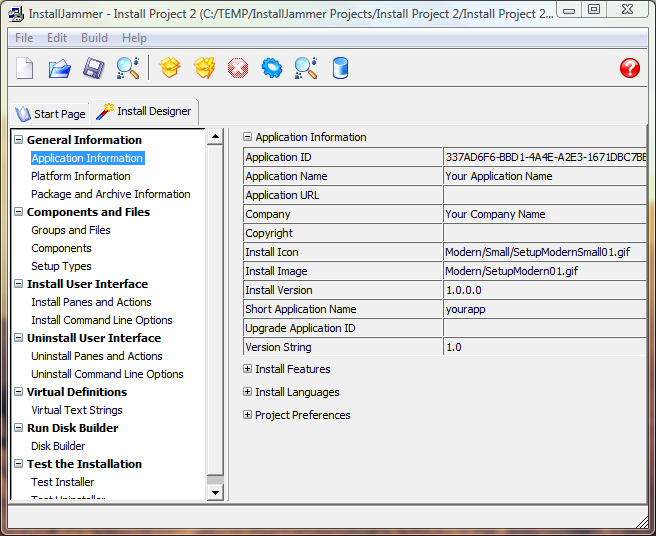
Task: Click the red stop build icon
Action: (x=238, y=68)
